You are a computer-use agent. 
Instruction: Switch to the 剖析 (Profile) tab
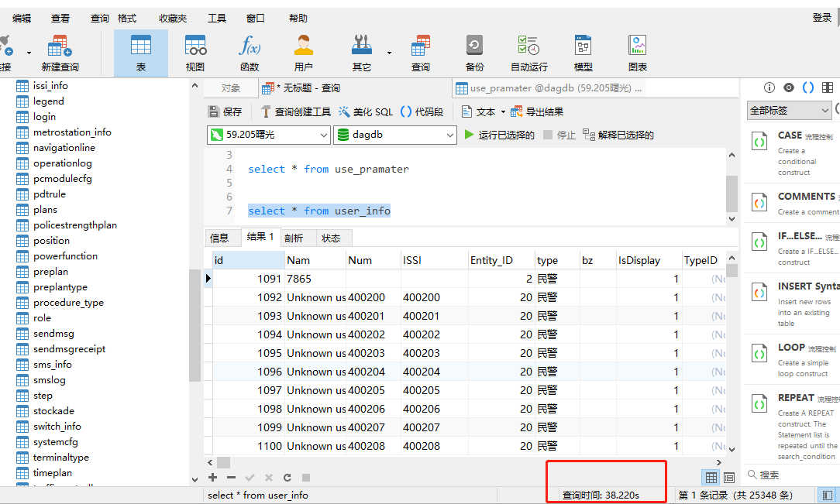(x=294, y=238)
